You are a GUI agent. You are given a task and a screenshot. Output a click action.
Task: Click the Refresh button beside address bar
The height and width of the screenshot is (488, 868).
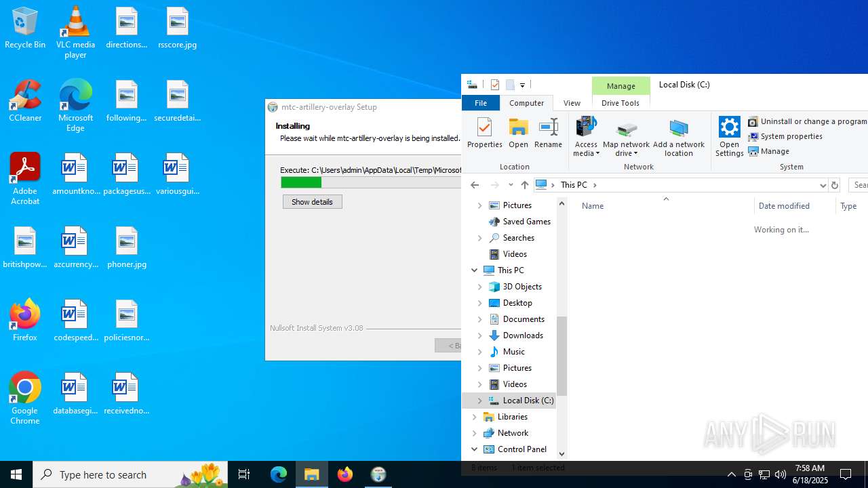835,185
